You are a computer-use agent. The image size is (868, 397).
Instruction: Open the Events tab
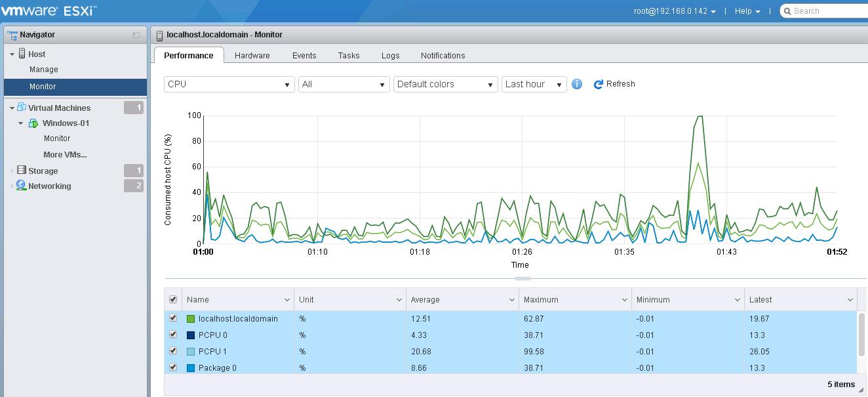coord(304,56)
